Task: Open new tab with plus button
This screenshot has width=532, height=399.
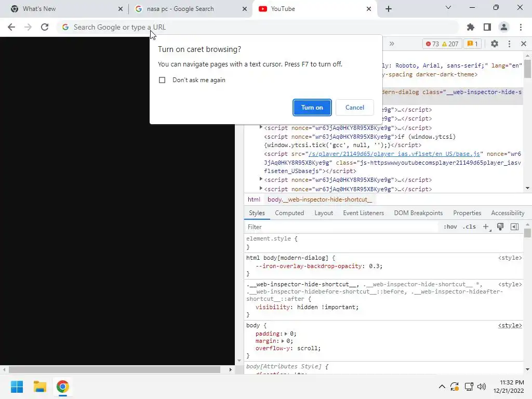Action: 389,9
